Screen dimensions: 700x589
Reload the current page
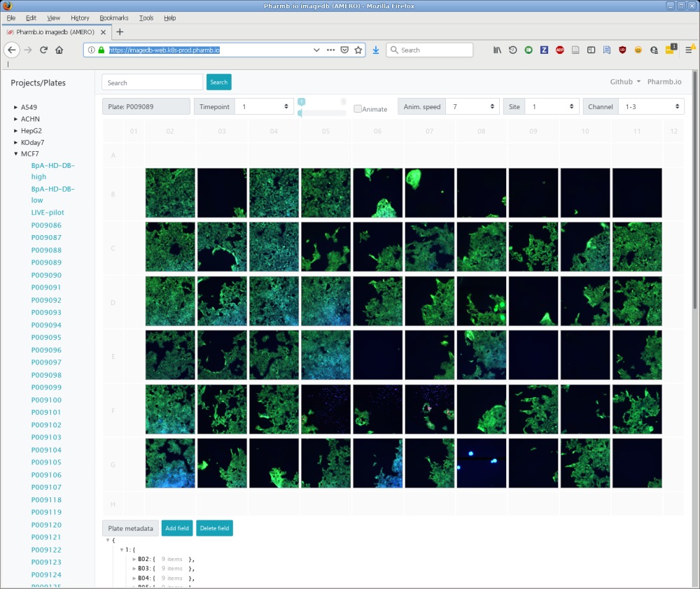pyautogui.click(x=43, y=50)
